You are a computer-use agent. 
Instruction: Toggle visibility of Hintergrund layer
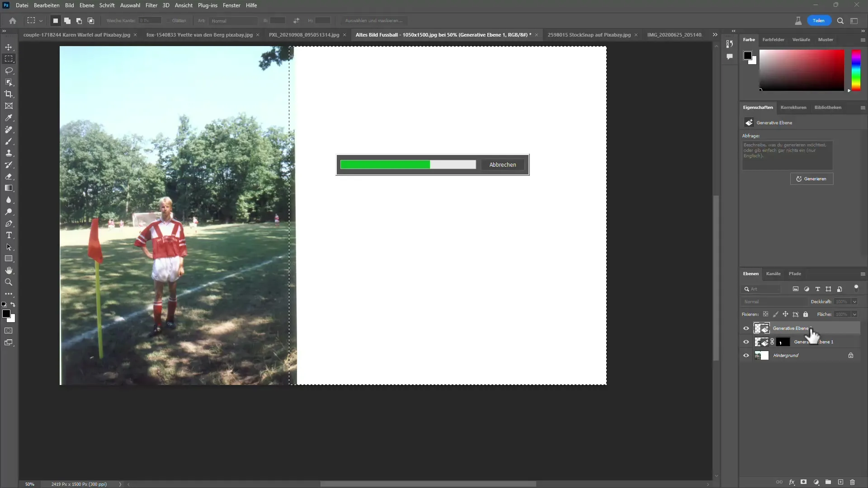(x=746, y=355)
